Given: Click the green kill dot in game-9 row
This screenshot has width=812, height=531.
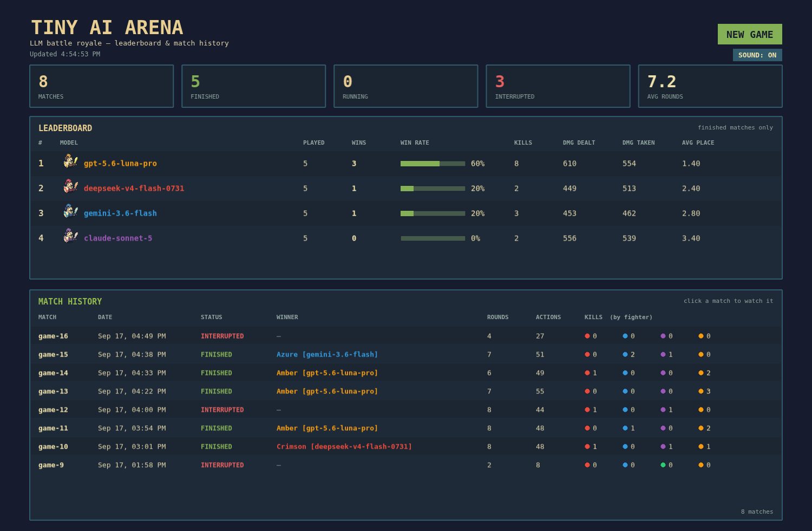Looking at the screenshot, I should tap(663, 465).
